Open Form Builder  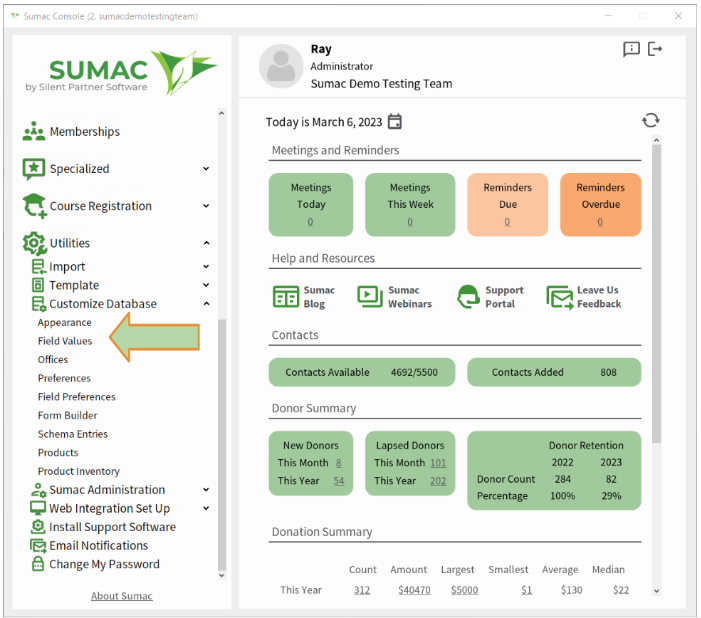pyautogui.click(x=68, y=415)
